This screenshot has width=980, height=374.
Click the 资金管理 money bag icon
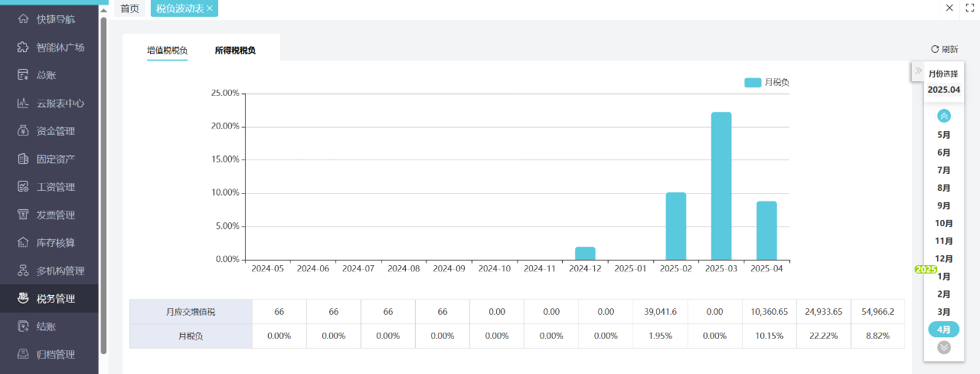(x=23, y=131)
